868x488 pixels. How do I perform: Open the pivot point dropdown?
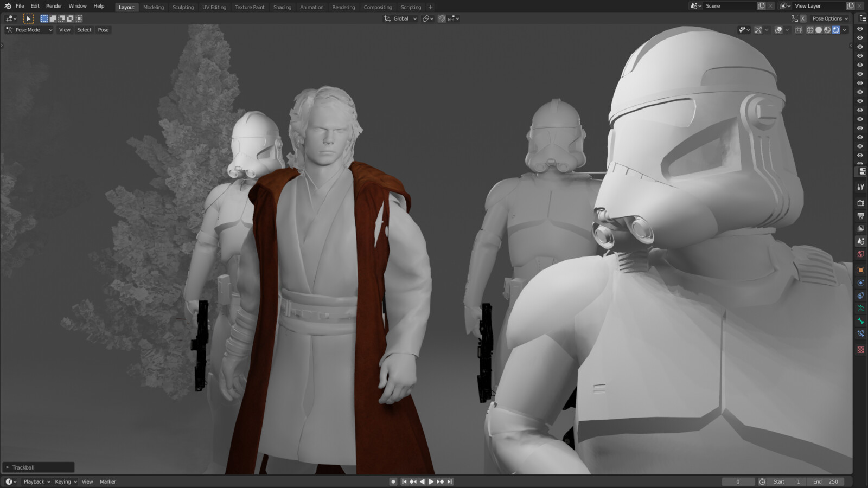click(x=427, y=18)
